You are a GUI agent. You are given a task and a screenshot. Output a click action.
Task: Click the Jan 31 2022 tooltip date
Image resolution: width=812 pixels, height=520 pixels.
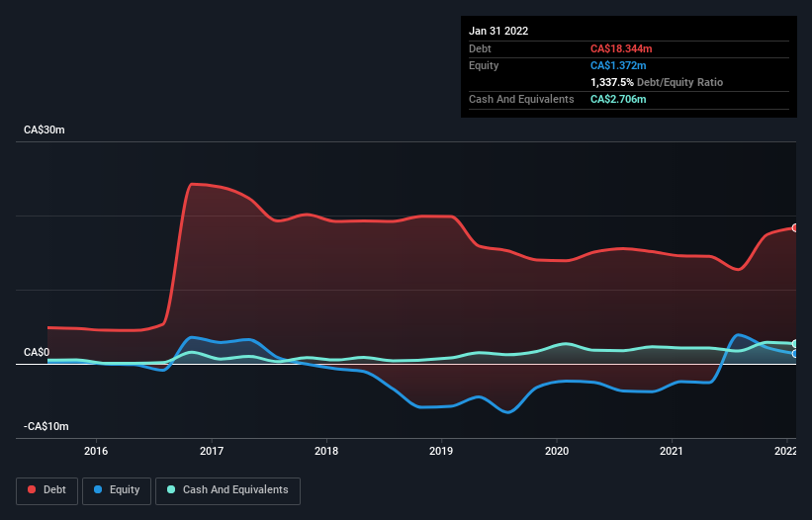coord(498,31)
